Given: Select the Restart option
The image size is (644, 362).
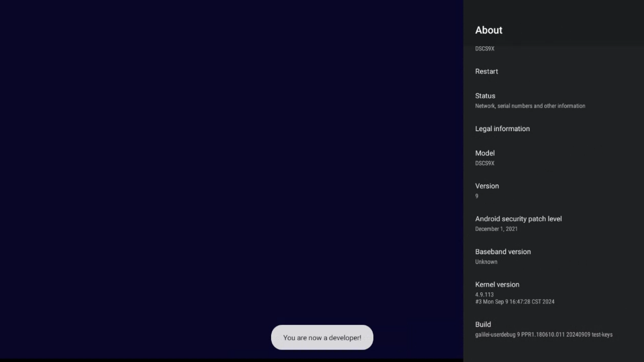Looking at the screenshot, I should click(486, 72).
